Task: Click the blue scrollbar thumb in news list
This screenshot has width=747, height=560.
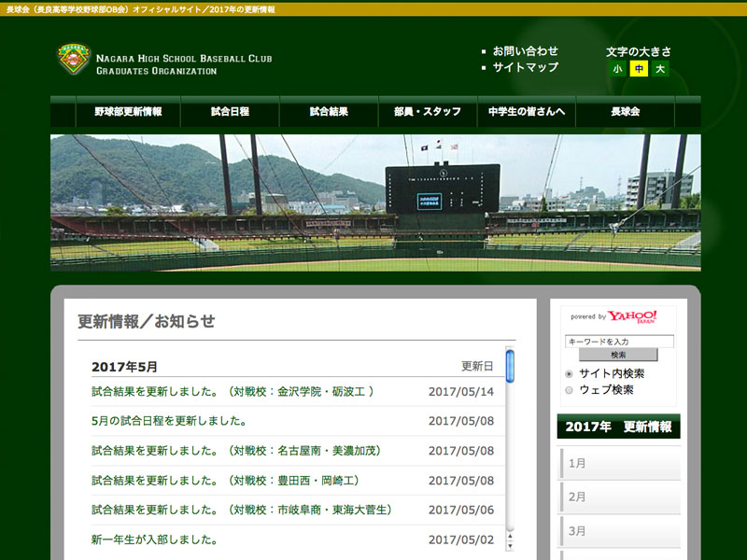Action: (x=510, y=366)
